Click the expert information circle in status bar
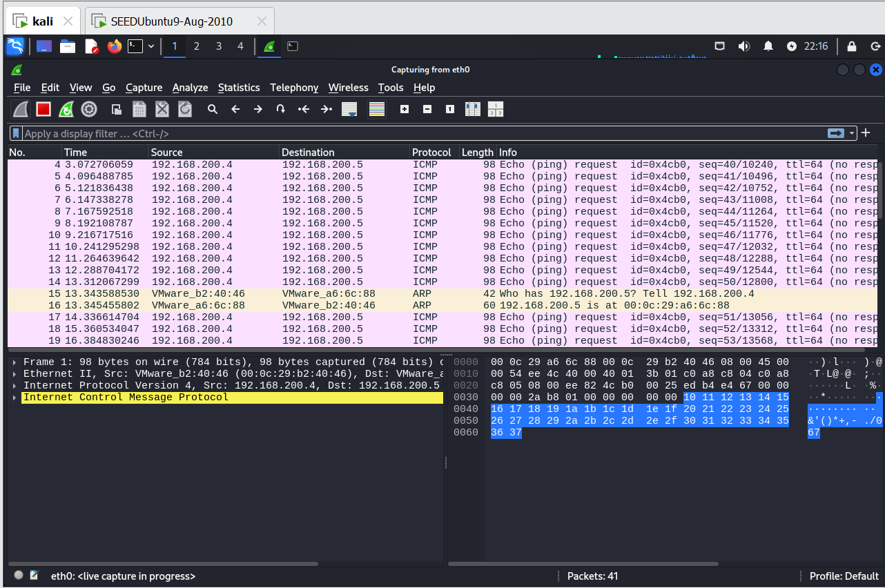This screenshot has height=588, width=885. (19, 576)
